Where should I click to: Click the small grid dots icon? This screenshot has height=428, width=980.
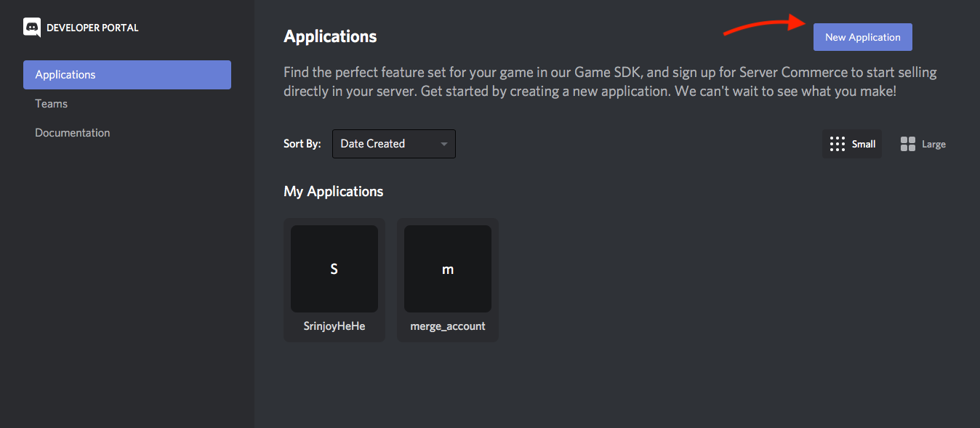pyautogui.click(x=838, y=144)
